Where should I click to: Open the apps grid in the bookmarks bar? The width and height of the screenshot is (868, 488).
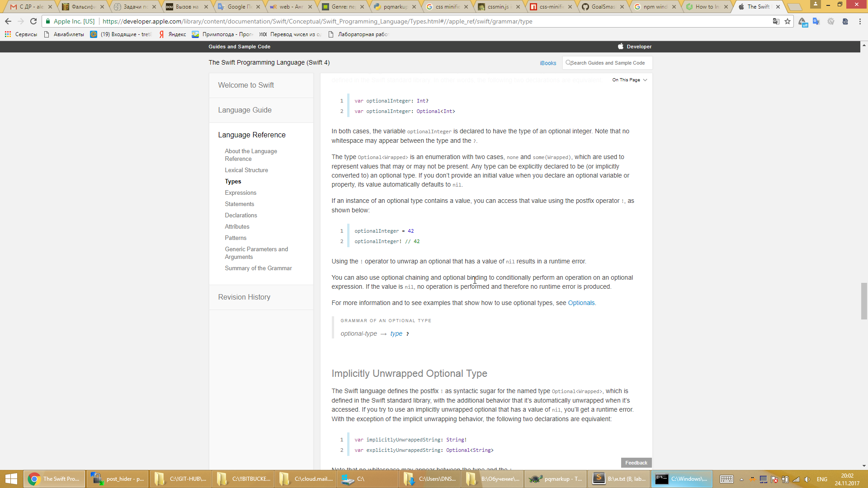click(x=8, y=34)
